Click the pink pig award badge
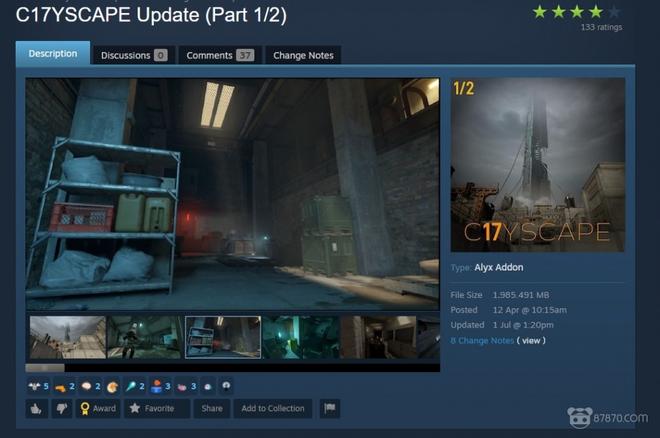Image resolution: width=660 pixels, height=438 pixels. click(x=186, y=386)
